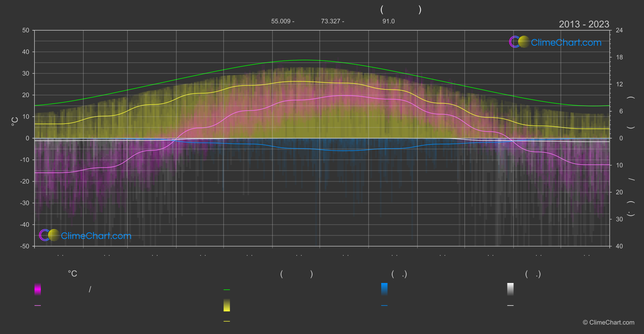Click the ClimeChart sun logo icon bottom left

pos(49,235)
